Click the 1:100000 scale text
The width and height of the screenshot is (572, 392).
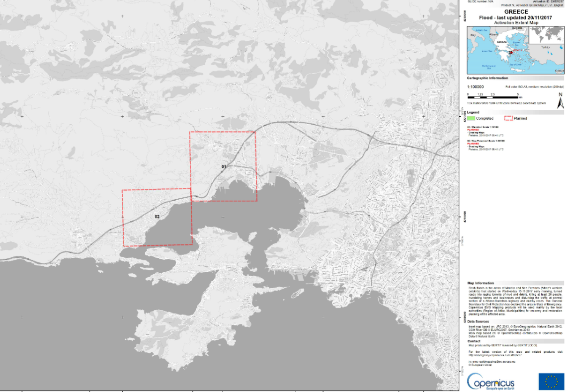476,86
